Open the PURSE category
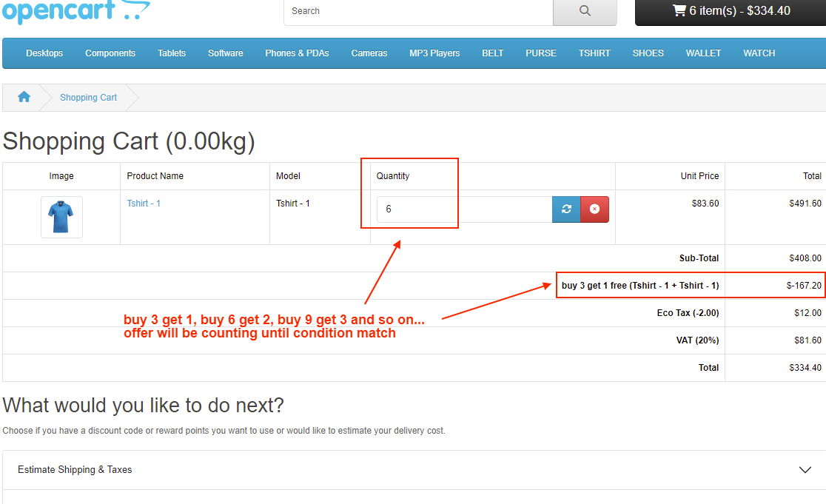Screen dimensions: 826x504 [541, 53]
